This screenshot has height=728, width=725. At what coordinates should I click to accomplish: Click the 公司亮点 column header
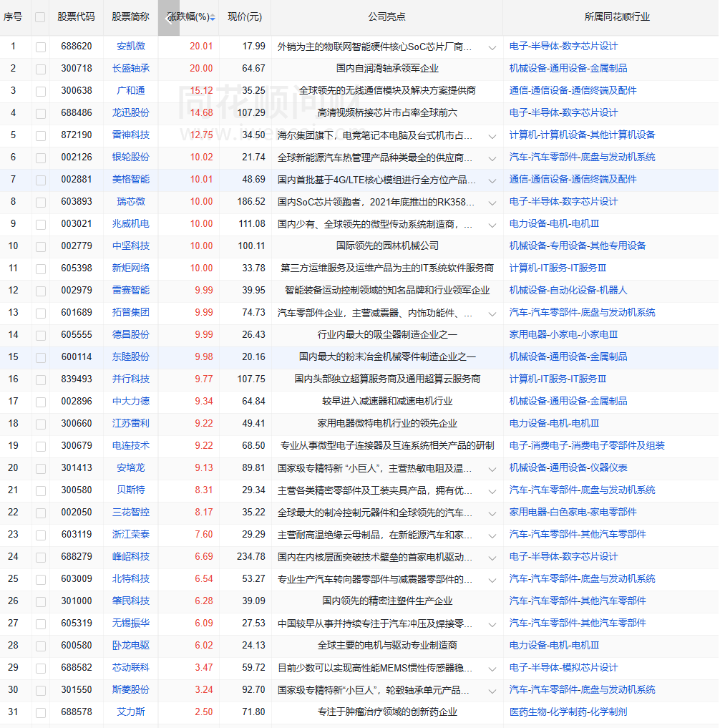386,17
